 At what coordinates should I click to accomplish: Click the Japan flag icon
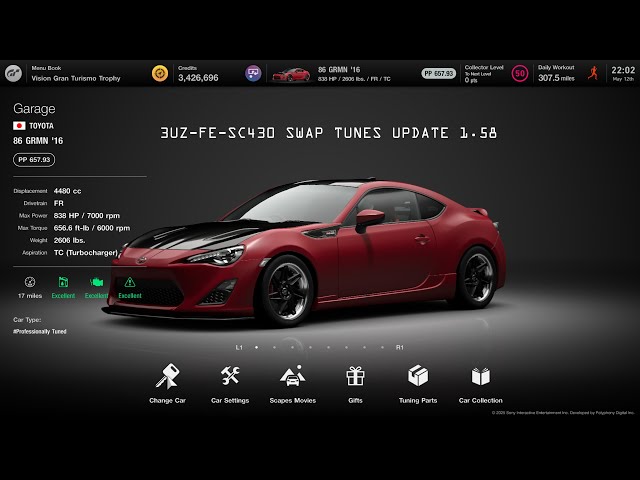pos(19,126)
